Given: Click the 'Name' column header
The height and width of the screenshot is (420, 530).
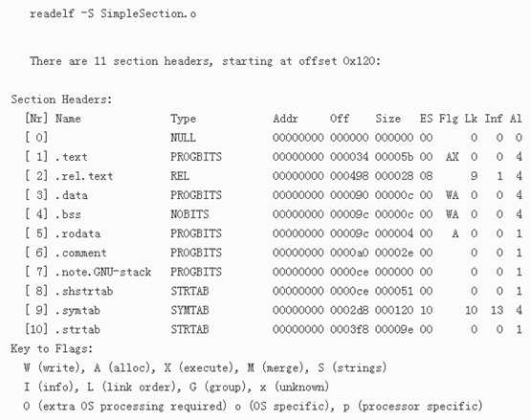Looking at the screenshot, I should tap(68, 119).
